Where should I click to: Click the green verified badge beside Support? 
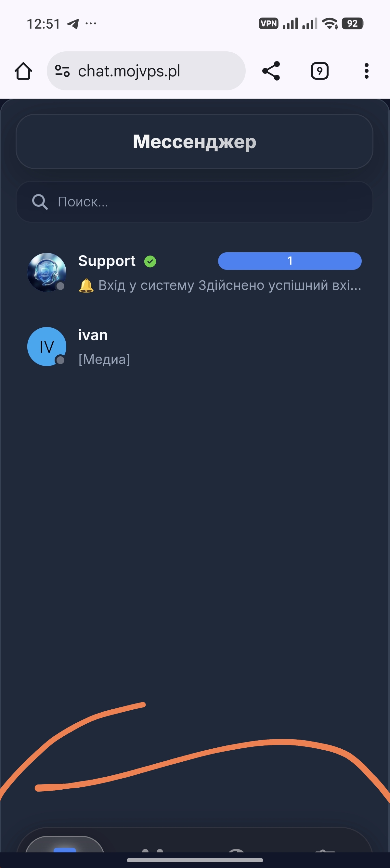[x=150, y=261]
